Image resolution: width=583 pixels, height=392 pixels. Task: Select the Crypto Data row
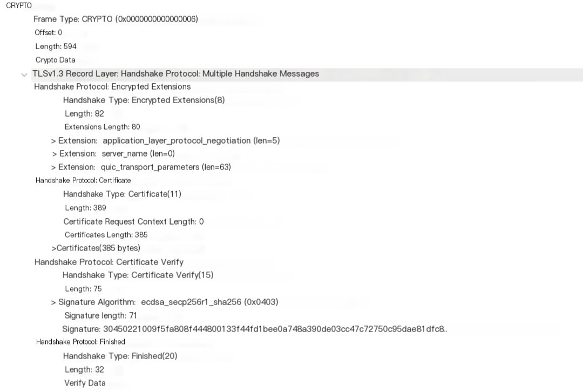point(56,60)
